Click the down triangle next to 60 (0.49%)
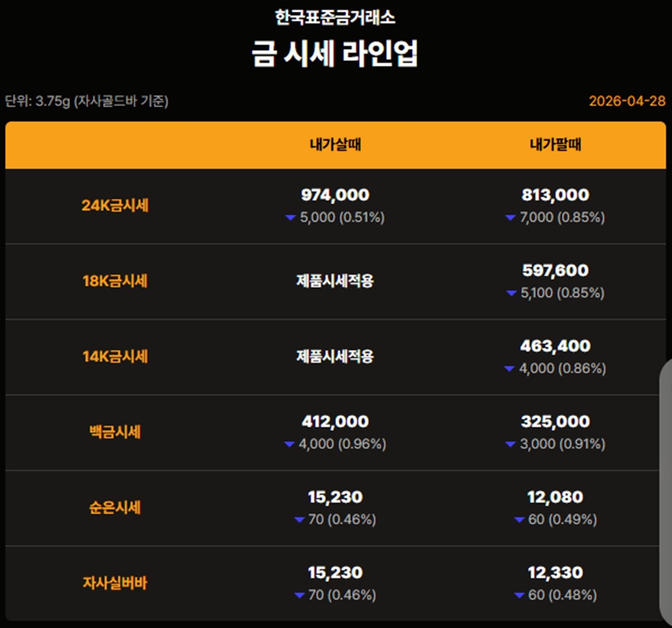672x628 pixels. (519, 520)
